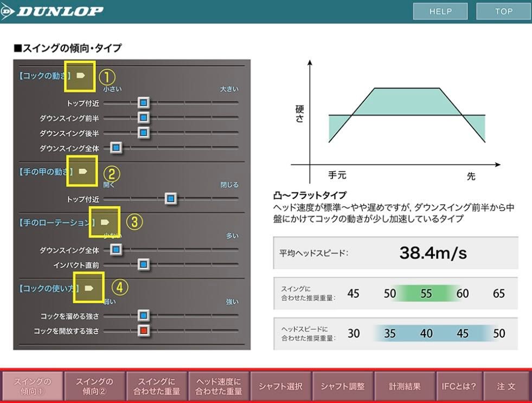
Task: Open the IFCとは? tab
Action: 459,386
